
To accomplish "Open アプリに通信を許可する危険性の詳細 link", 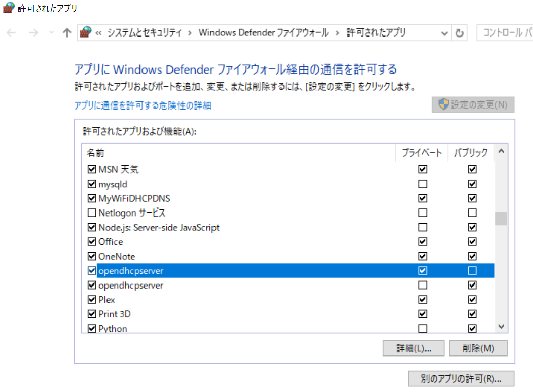I will point(143,105).
